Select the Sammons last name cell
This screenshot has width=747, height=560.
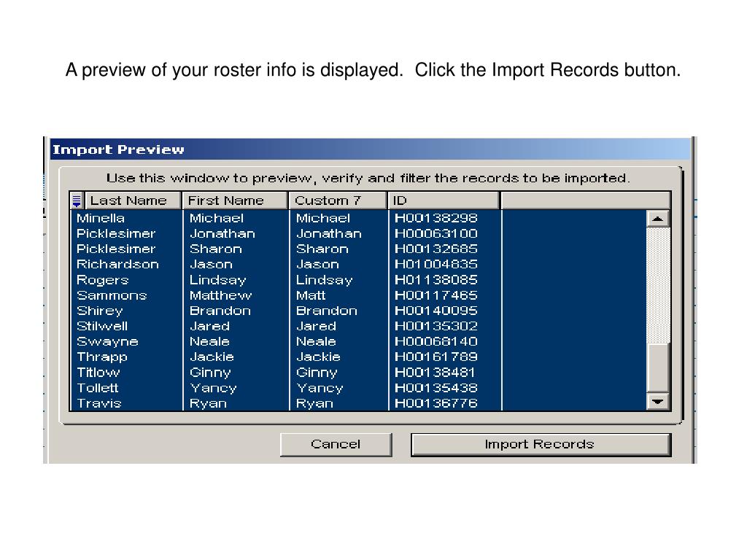[112, 295]
